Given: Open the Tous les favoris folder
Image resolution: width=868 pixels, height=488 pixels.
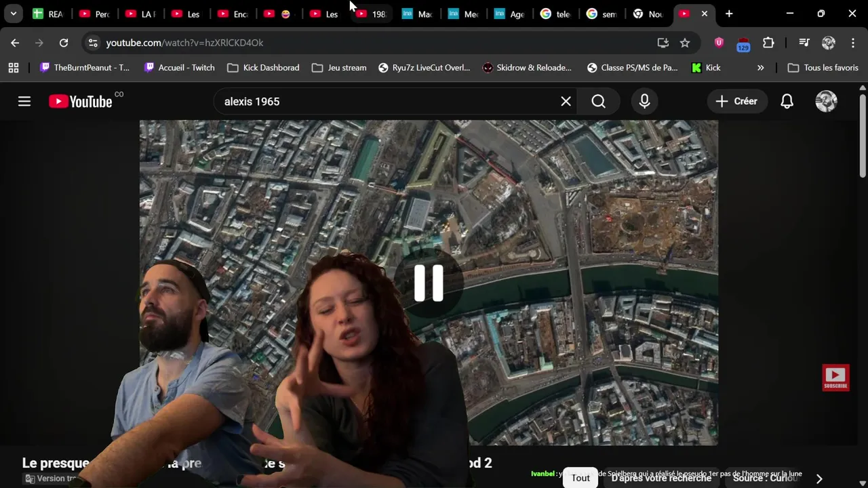Looking at the screenshot, I should coord(823,68).
